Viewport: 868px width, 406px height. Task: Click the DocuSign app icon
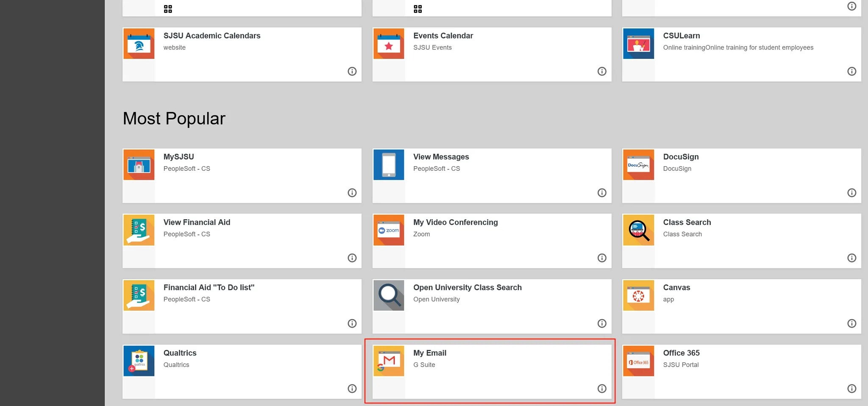pyautogui.click(x=638, y=164)
